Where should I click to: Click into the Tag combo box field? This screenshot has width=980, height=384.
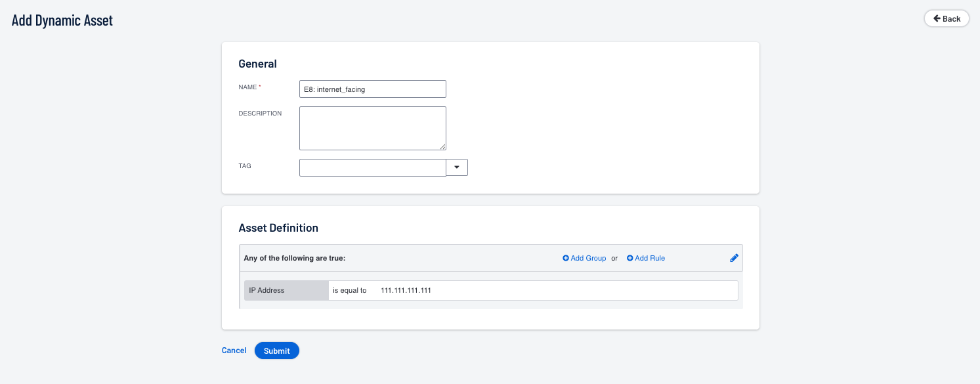[x=372, y=167]
